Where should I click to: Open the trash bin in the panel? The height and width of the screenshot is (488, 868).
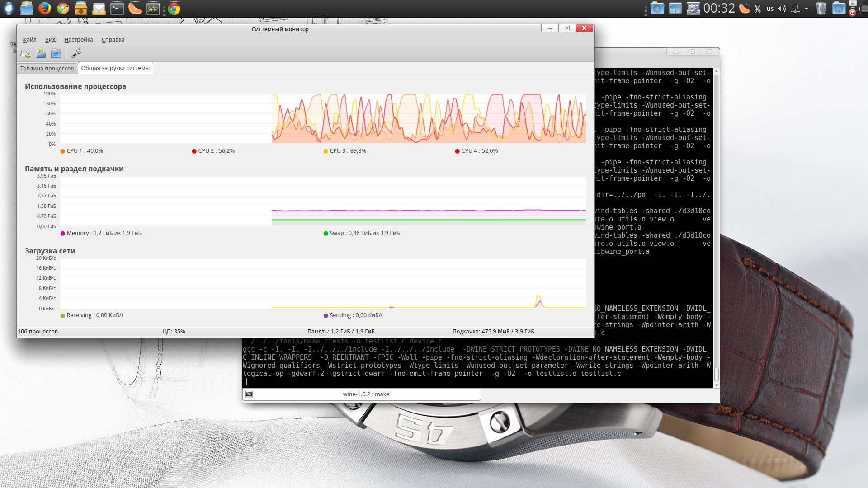(x=821, y=9)
